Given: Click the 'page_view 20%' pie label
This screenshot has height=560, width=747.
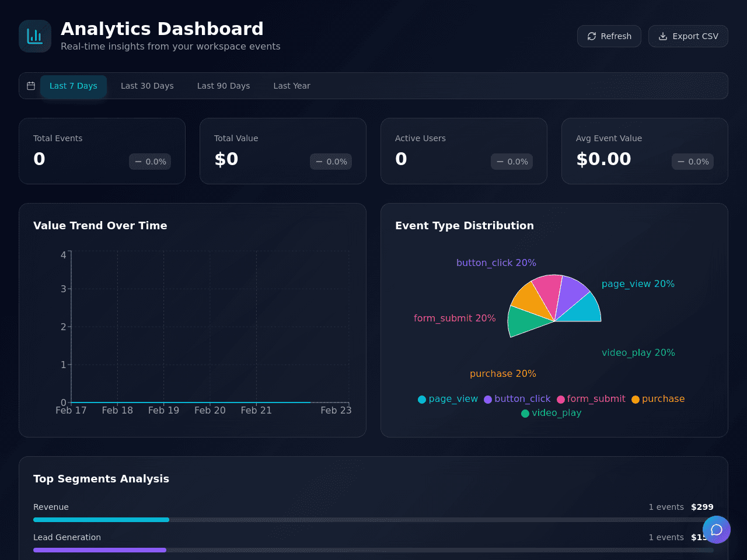Looking at the screenshot, I should 638,284.
